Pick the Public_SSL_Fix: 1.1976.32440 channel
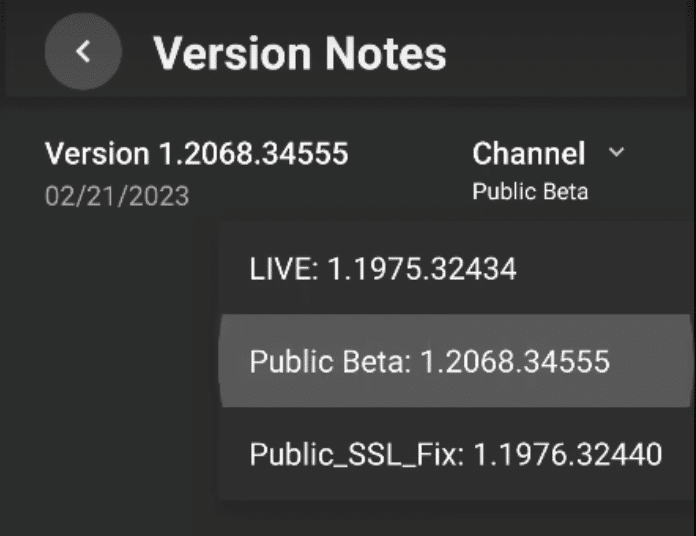Viewport: 696px width, 536px height. click(457, 453)
